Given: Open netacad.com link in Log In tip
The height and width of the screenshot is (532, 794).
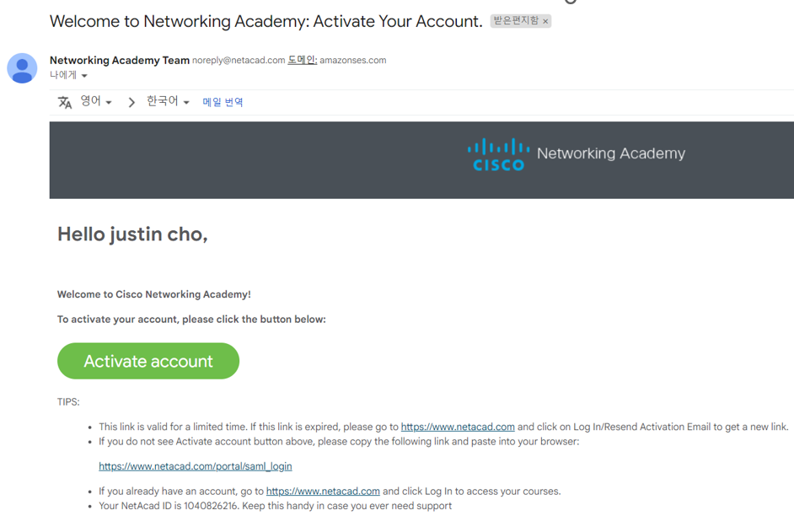Looking at the screenshot, I should 323,491.
